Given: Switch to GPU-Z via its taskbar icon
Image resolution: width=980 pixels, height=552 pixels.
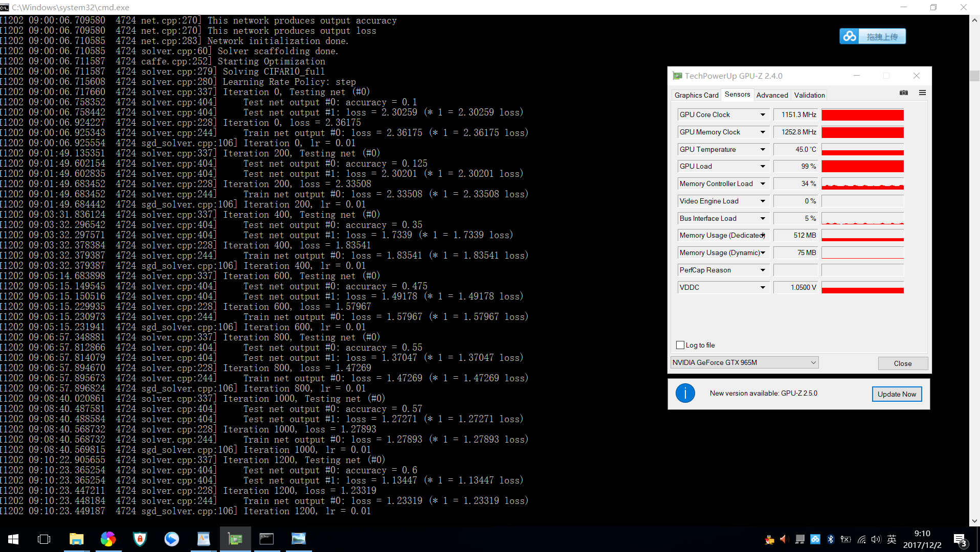Looking at the screenshot, I should click(x=235, y=539).
